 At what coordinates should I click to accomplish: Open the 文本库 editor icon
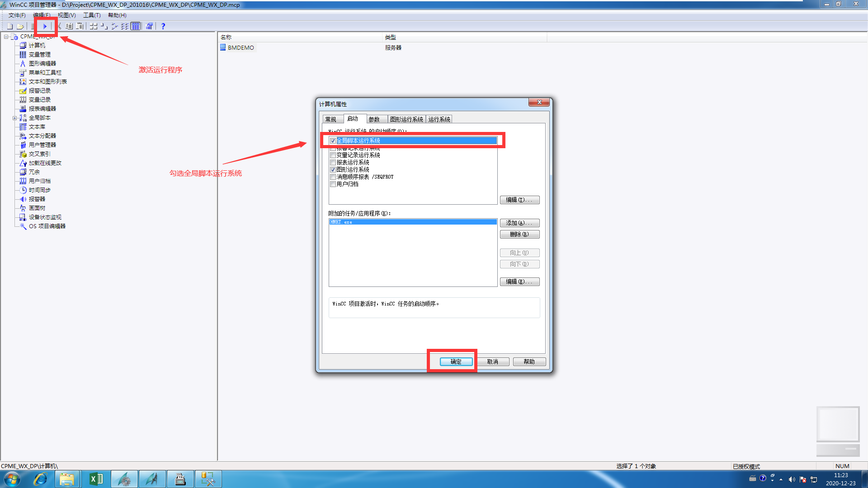coord(23,127)
